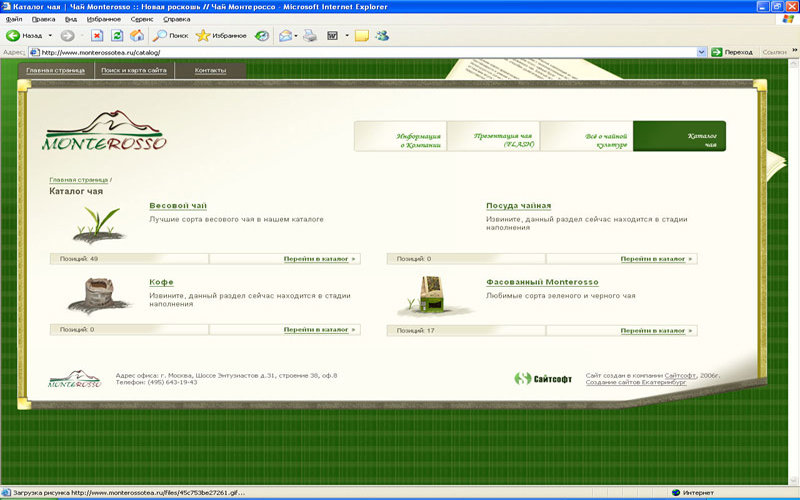Open the History toolbar icon
800x500 pixels.
click(x=262, y=36)
